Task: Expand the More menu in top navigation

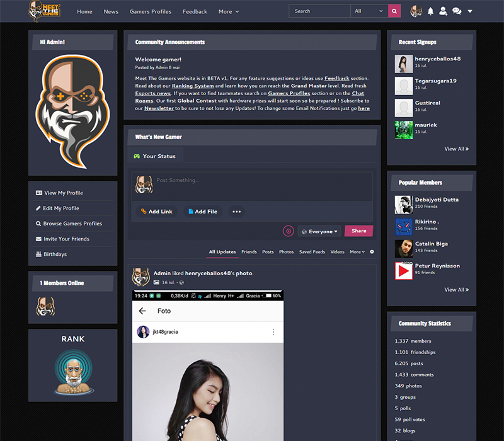Action: pos(228,11)
